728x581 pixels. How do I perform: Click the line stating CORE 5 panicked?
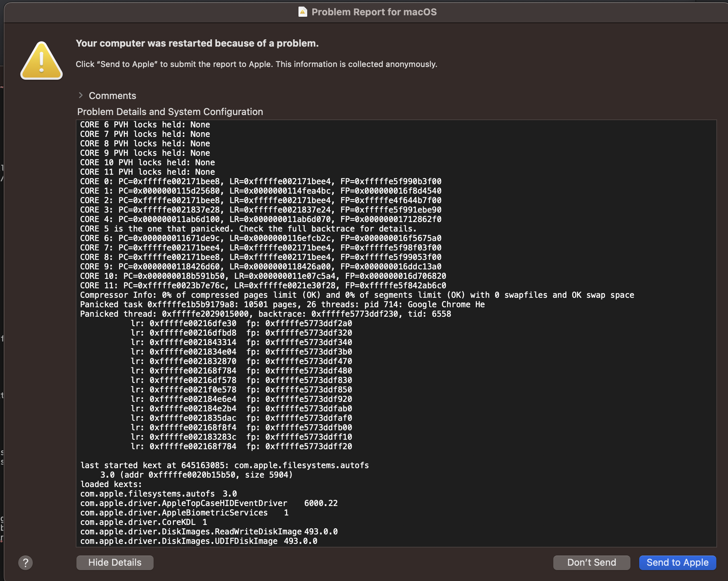point(248,229)
